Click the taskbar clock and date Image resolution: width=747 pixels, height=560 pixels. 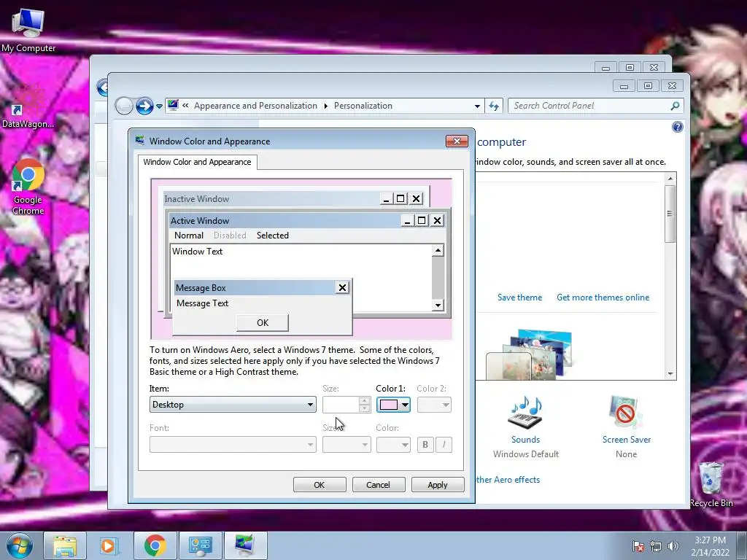tap(710, 545)
